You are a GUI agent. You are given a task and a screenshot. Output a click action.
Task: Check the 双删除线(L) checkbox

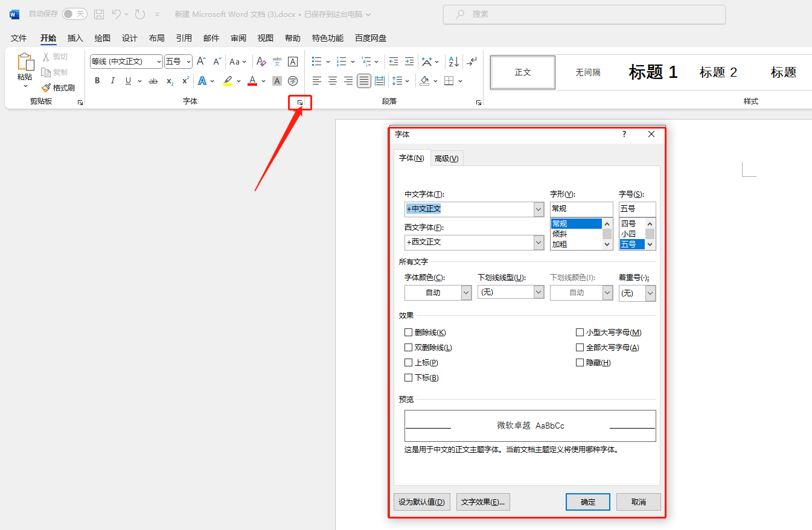[409, 348]
